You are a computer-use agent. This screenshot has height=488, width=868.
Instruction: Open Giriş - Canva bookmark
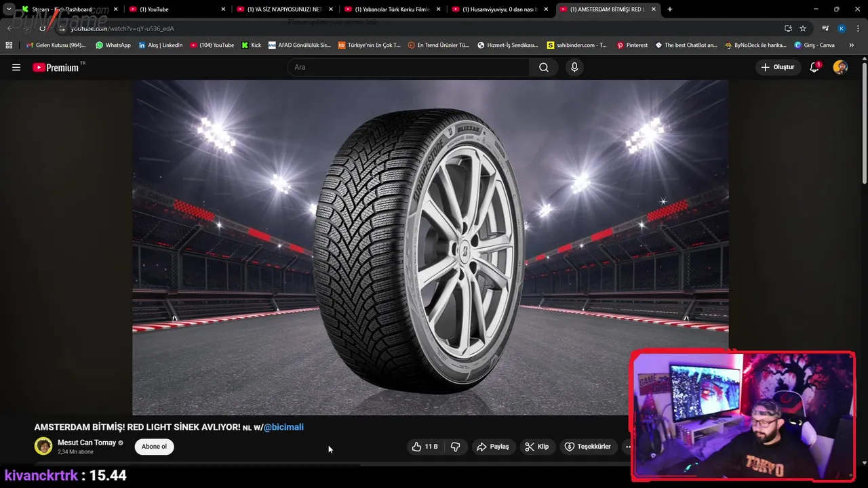pyautogui.click(x=814, y=45)
